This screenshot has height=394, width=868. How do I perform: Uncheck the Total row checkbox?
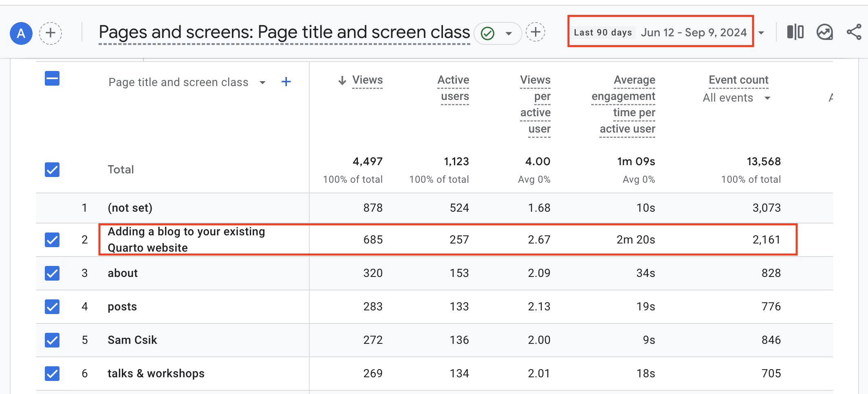point(52,170)
